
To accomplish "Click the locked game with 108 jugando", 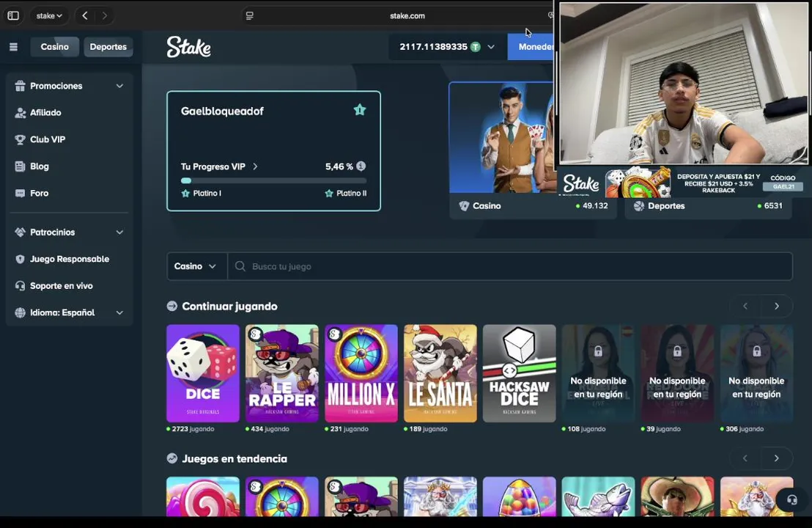I will (598, 373).
